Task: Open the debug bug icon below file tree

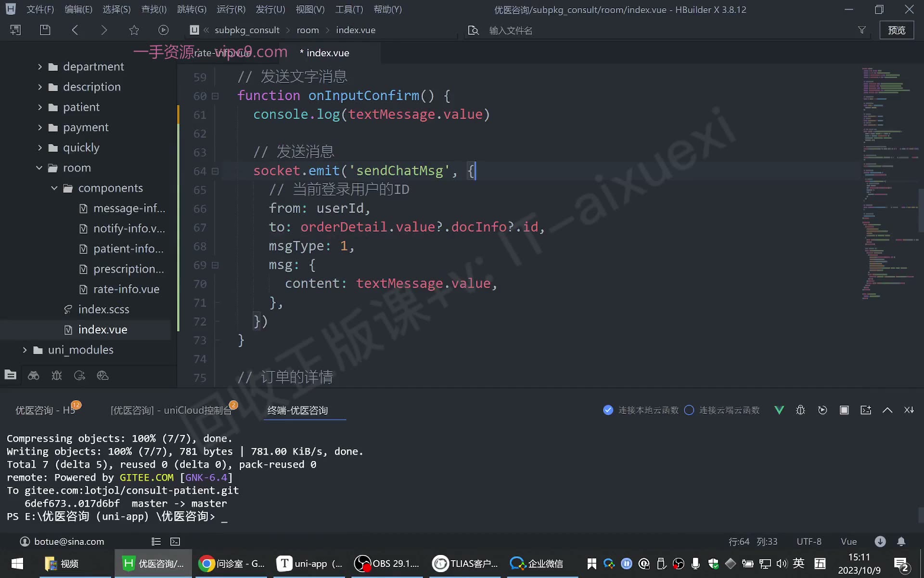Action: [57, 375]
